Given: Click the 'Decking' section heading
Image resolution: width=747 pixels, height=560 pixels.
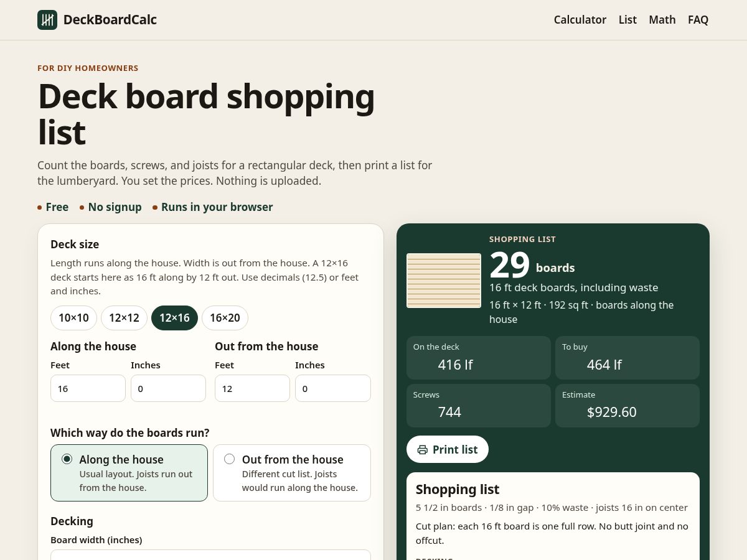Looking at the screenshot, I should tap(72, 521).
